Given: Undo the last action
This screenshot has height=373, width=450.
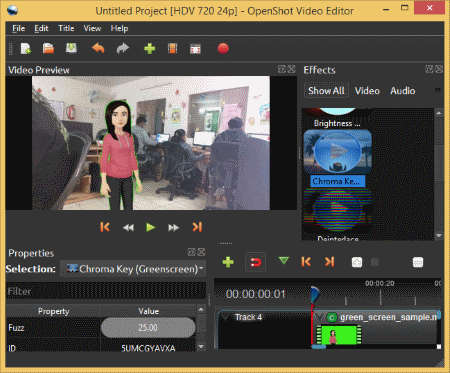Looking at the screenshot, I should 98,49.
